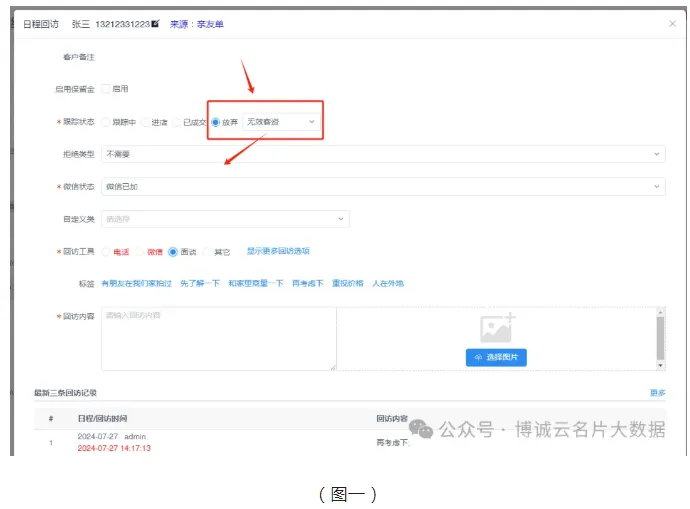Viewport: 690px width, 509px height.
Task: Select 电话 as the follow-up tool
Action: coord(106,251)
